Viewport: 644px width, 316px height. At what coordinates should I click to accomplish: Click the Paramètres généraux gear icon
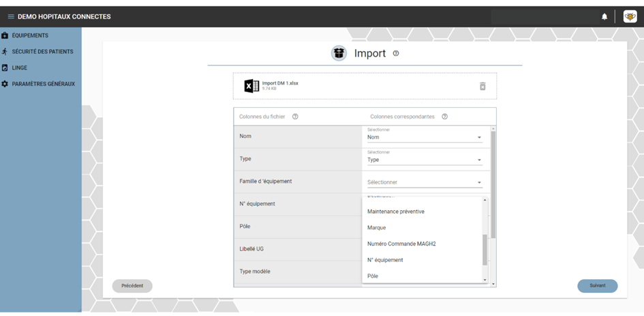pyautogui.click(x=5, y=83)
